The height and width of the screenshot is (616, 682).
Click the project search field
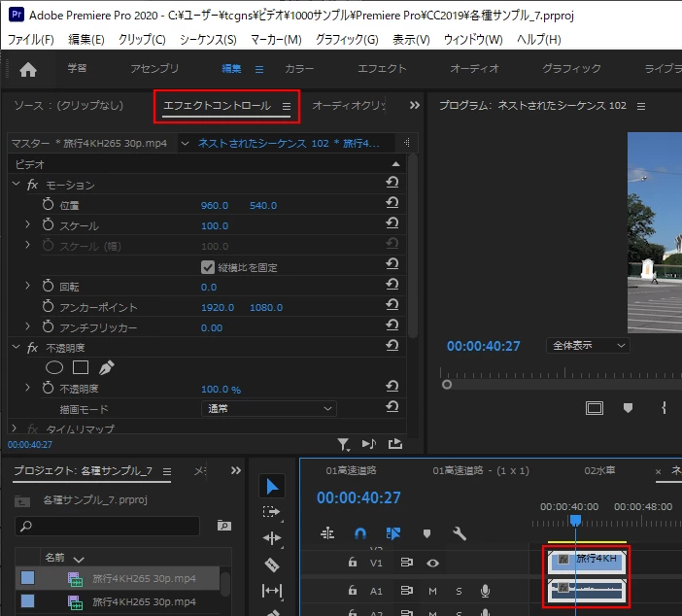(108, 526)
